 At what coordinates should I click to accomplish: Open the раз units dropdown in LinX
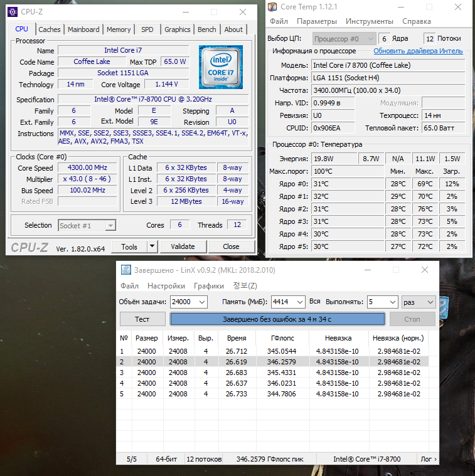pyautogui.click(x=419, y=302)
